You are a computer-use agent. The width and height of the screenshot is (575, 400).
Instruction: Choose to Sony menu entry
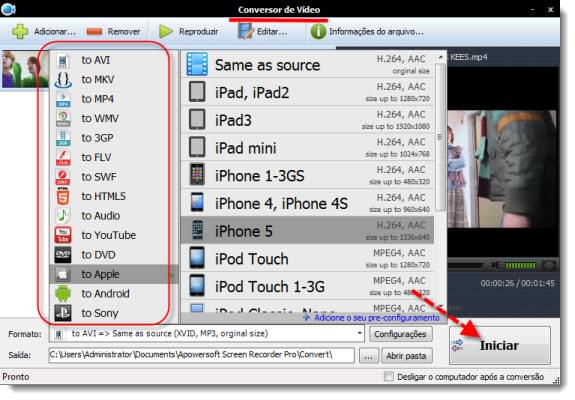[113, 313]
